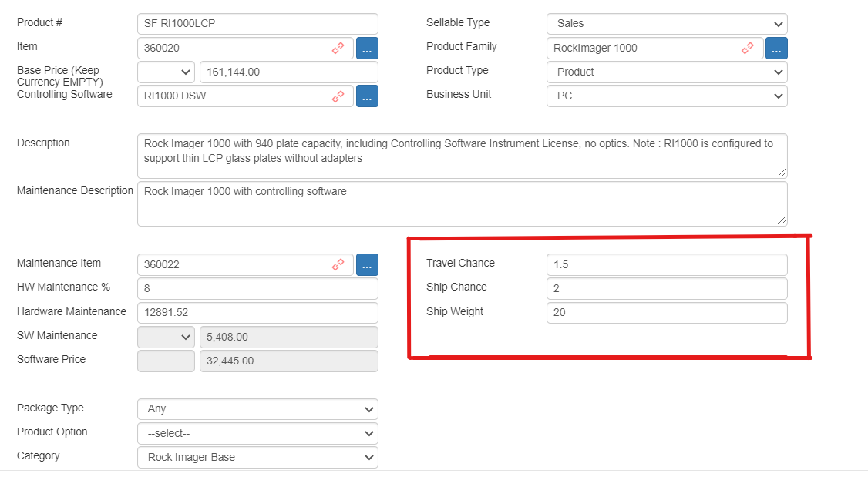Image resolution: width=868 pixels, height=477 pixels.
Task: Open SW Maintenance currency dropdown
Action: coord(166,337)
